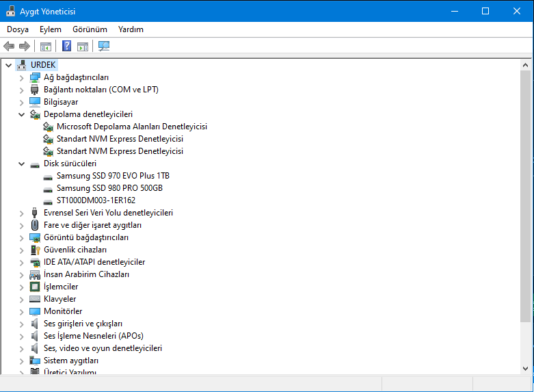
Task: Expand the Klavyeler category
Action: [21, 299]
